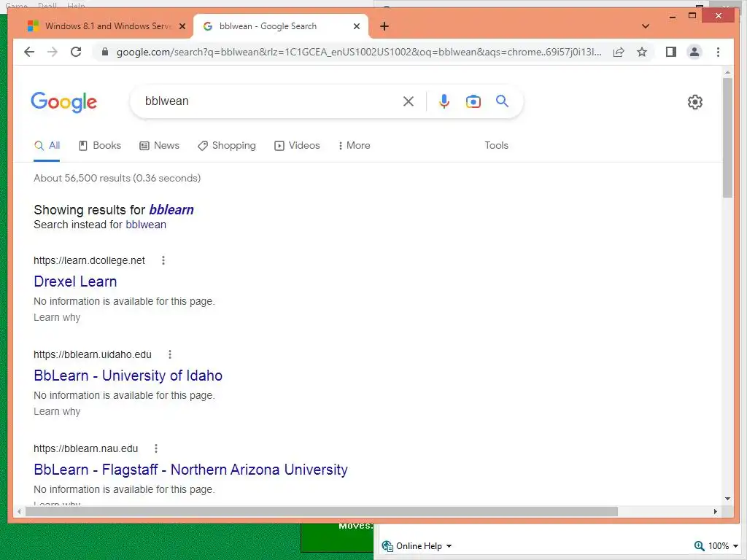Screen dimensions: 747x560
Task: Switch to Shopping results
Action: pyautogui.click(x=227, y=145)
